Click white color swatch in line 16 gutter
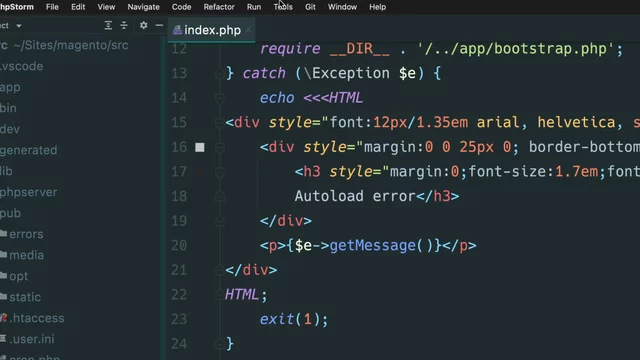The image size is (640, 360). click(x=200, y=147)
